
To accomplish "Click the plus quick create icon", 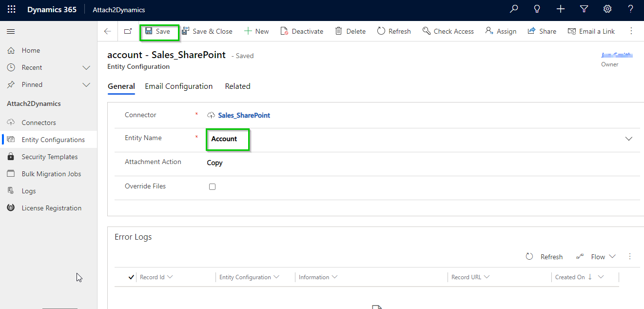I will point(561,9).
